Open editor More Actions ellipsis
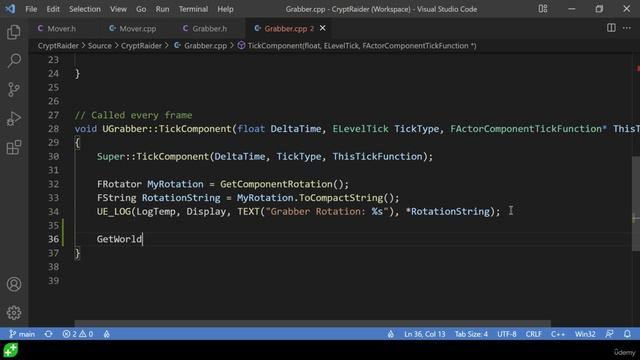Viewport: 640px width, 360px height. [x=627, y=28]
